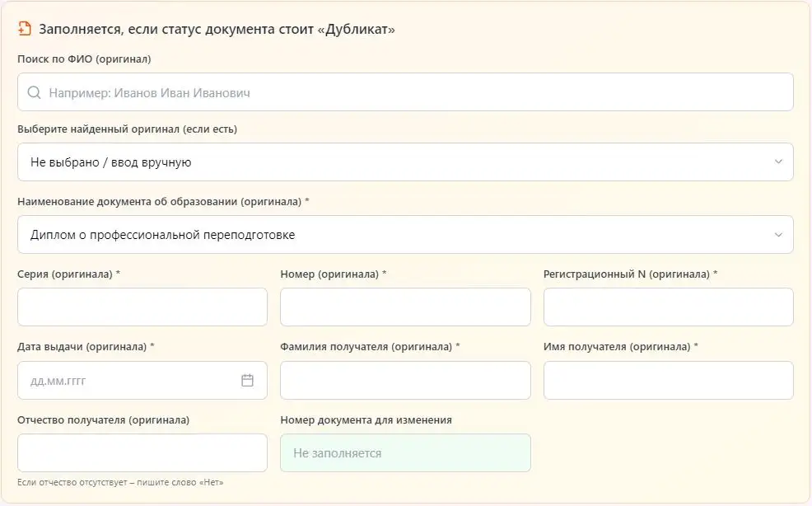812x506 pixels.
Task: Click the label Наименование документа об образовании (оригинала)
Action: [163, 201]
